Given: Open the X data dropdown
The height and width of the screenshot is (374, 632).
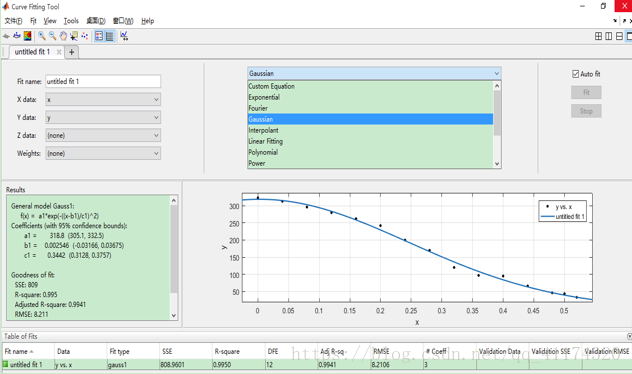Looking at the screenshot, I should pyautogui.click(x=103, y=100).
